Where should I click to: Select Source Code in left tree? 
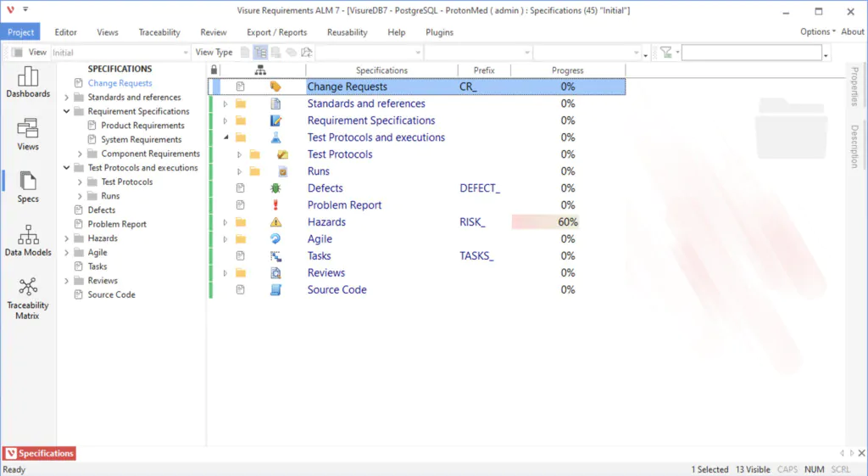coord(111,294)
